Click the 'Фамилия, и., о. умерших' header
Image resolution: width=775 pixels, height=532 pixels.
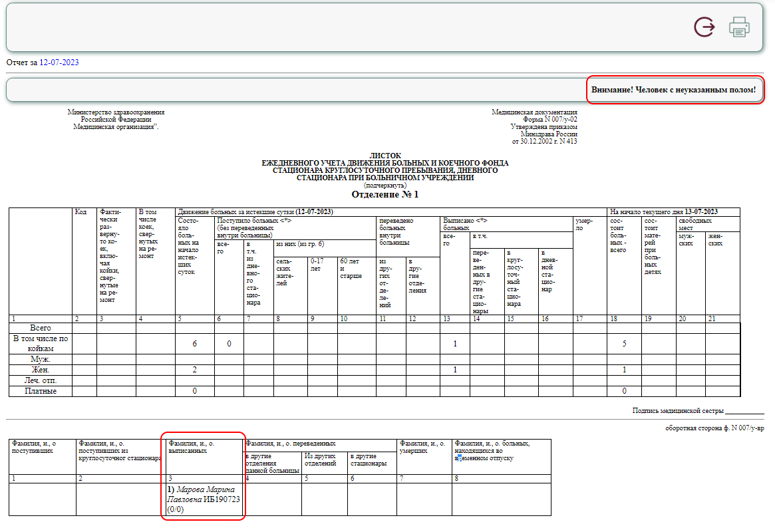click(x=423, y=447)
